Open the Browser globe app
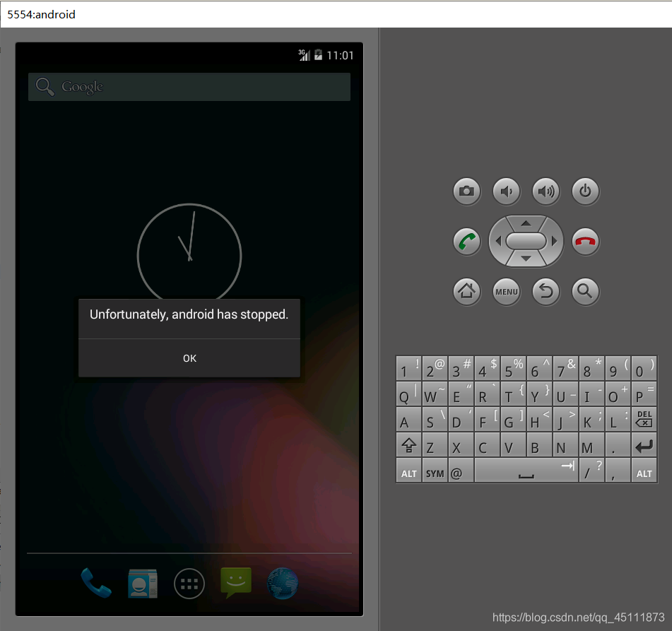Screen dimensions: 672x631 coord(283,583)
